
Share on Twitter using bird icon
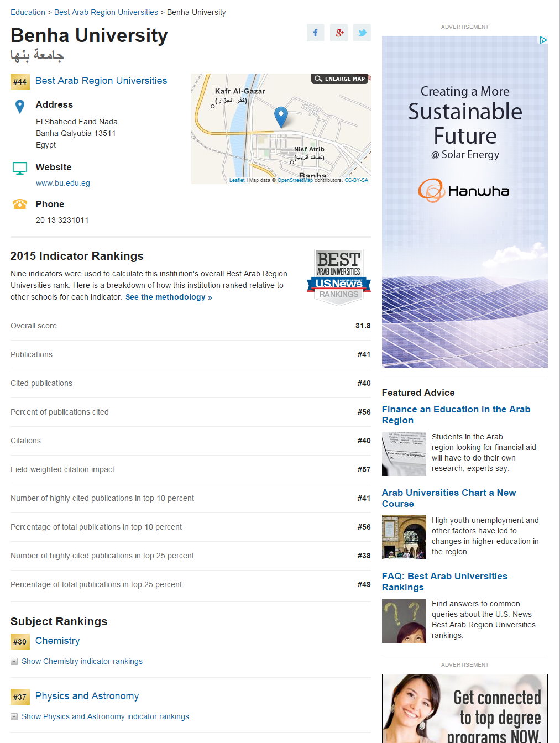coord(362,33)
